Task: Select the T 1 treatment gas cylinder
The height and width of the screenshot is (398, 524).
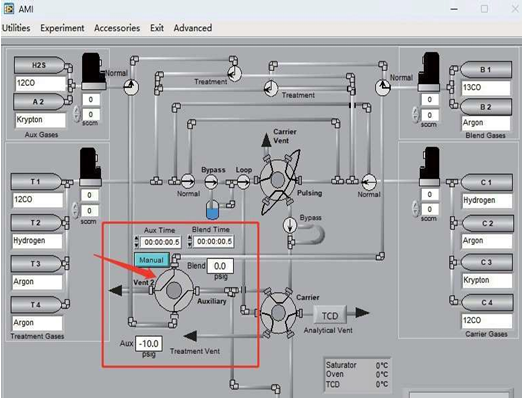Action: click(36, 181)
